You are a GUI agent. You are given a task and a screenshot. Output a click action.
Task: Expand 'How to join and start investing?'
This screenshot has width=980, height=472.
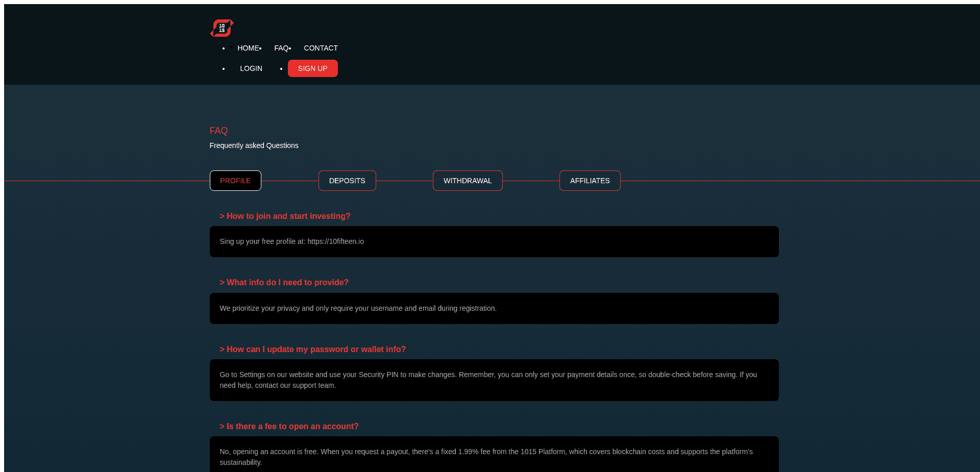coord(285,216)
